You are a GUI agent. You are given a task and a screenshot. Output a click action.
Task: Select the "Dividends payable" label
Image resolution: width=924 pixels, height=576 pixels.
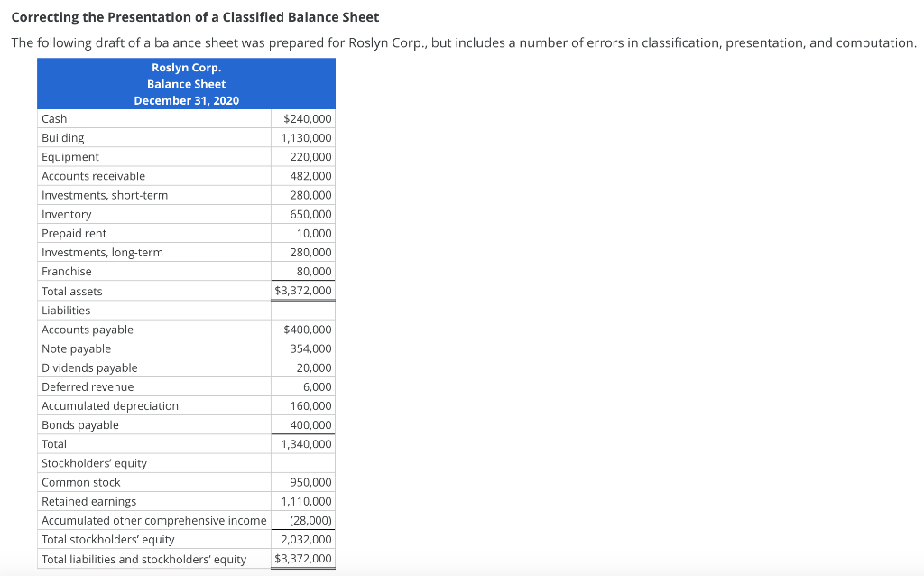click(89, 367)
